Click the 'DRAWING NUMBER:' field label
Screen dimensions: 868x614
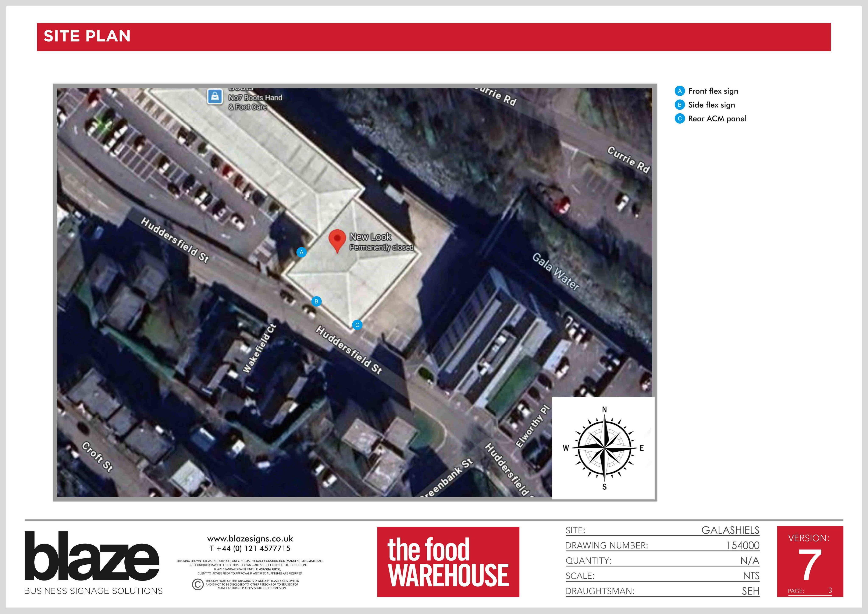tap(607, 546)
